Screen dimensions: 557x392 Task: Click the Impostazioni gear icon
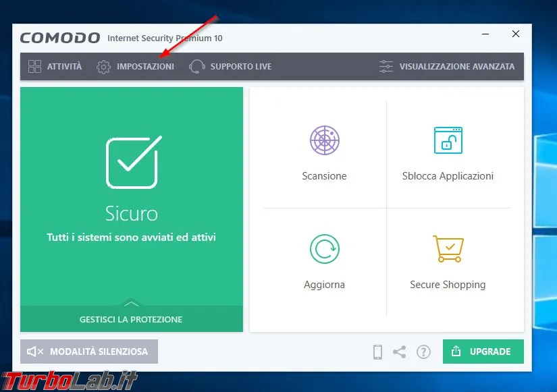(103, 67)
